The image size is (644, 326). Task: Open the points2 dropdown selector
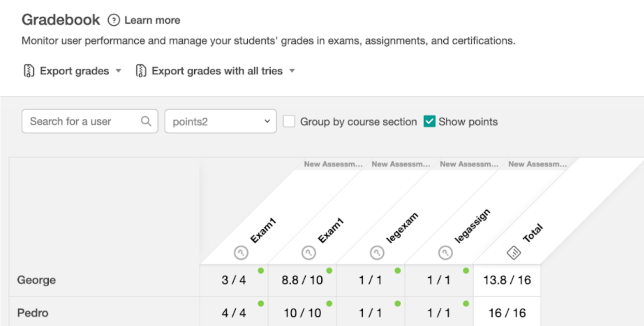220,121
